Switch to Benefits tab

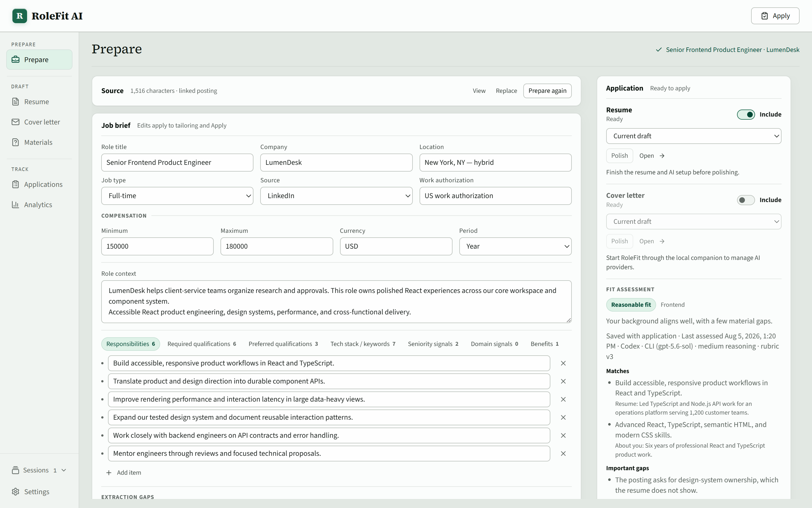click(x=544, y=344)
